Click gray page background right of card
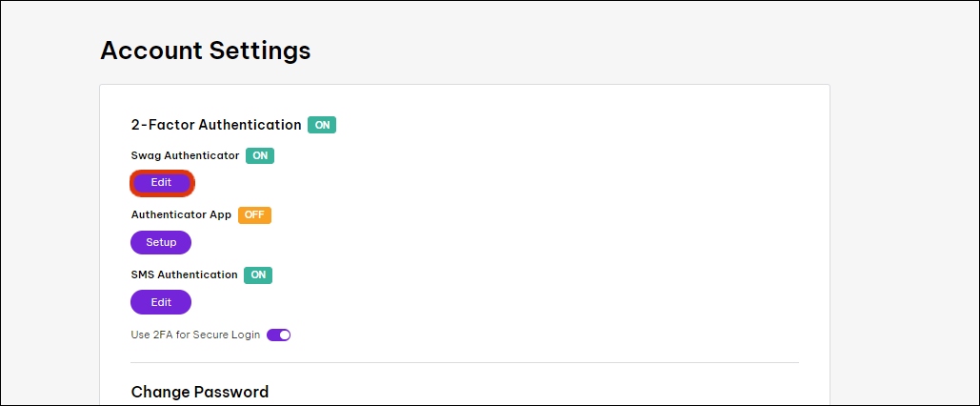This screenshot has width=980, height=406. point(905,238)
